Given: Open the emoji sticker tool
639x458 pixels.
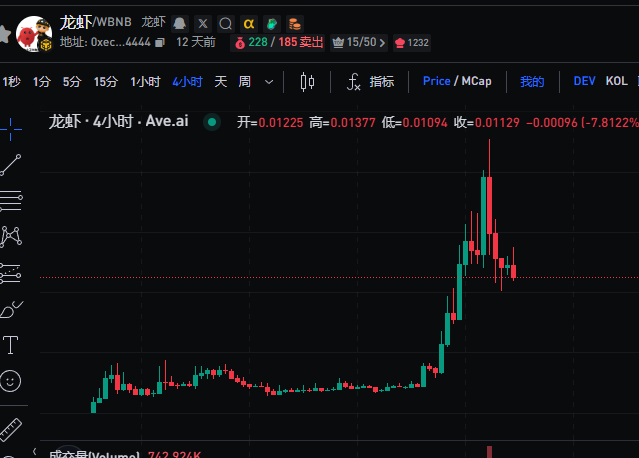Looking at the screenshot, I should (x=11, y=381).
